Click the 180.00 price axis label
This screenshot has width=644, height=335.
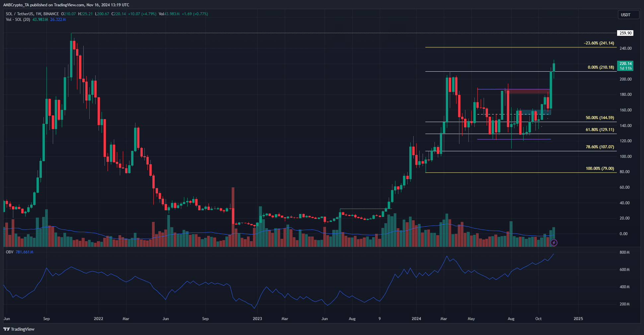click(625, 95)
